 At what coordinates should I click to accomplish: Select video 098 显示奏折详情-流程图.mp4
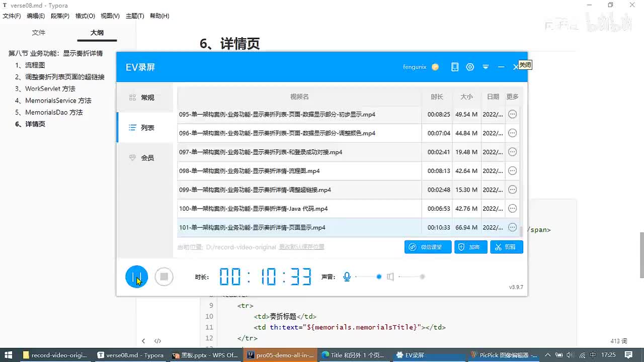point(349,171)
